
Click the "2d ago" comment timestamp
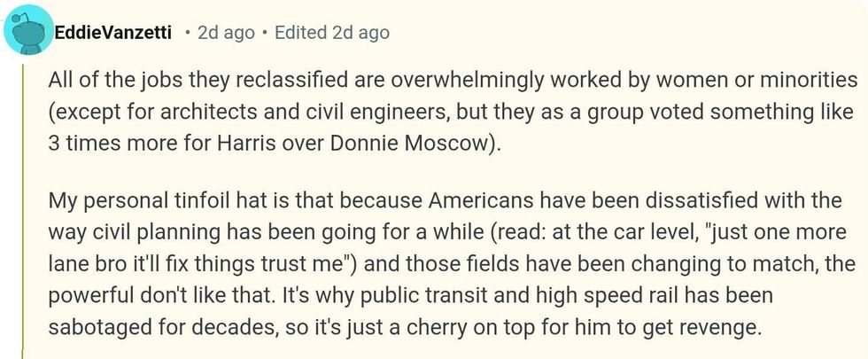point(226,33)
